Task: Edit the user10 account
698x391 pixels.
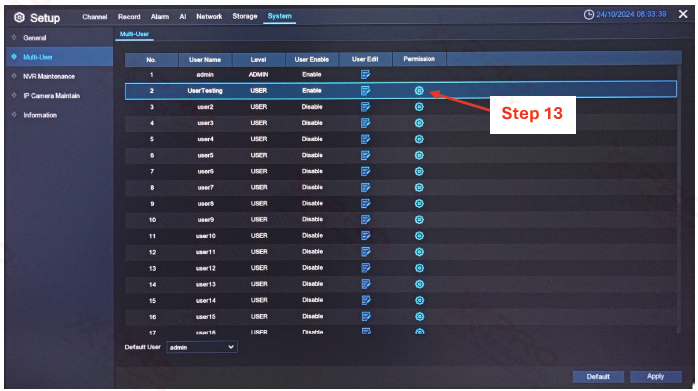Action: [365, 236]
